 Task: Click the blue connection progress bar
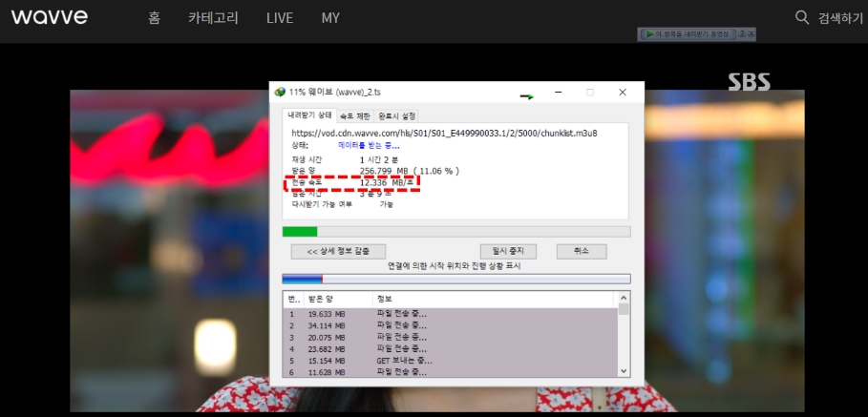pos(456,279)
